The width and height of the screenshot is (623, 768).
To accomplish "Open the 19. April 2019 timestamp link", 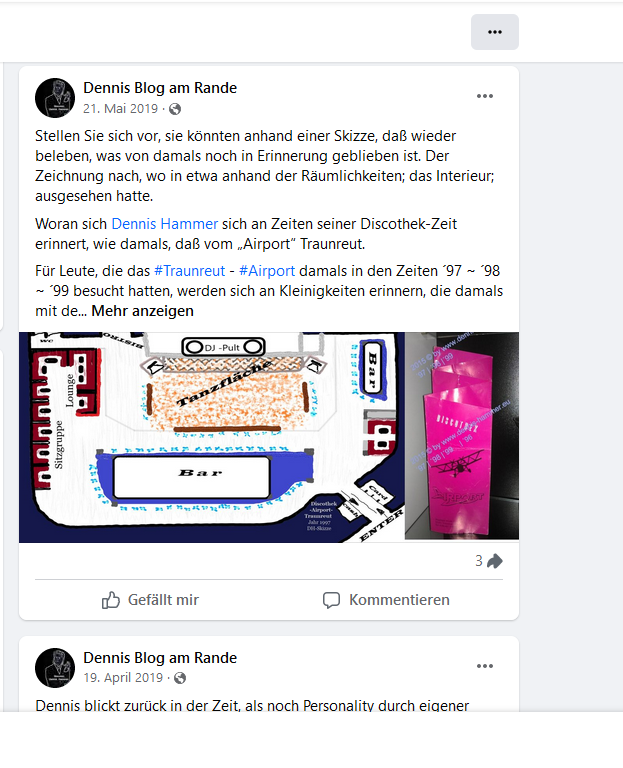I will point(123,677).
